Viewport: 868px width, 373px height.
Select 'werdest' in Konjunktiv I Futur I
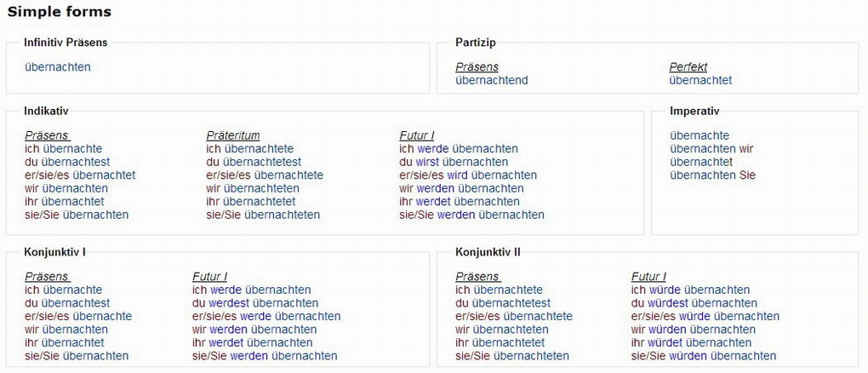229,303
